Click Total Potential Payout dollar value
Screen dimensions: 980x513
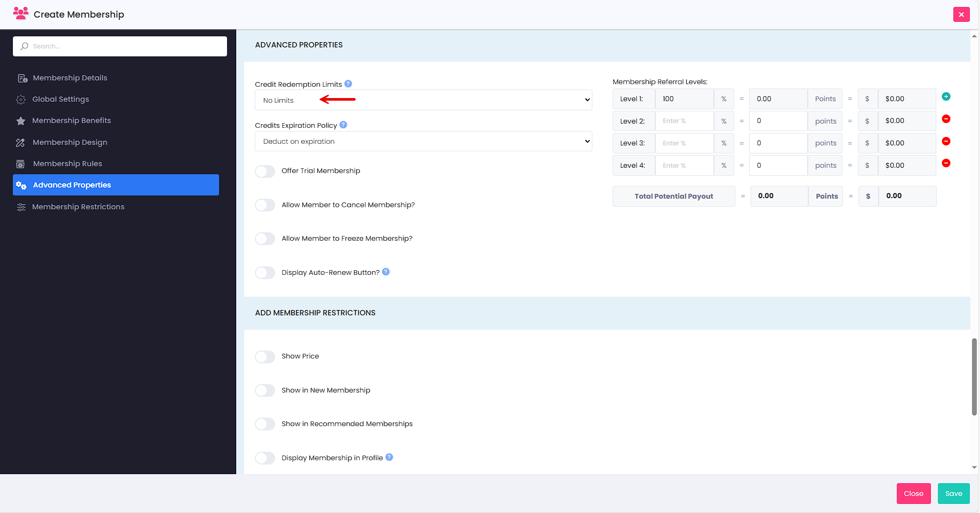coord(907,196)
